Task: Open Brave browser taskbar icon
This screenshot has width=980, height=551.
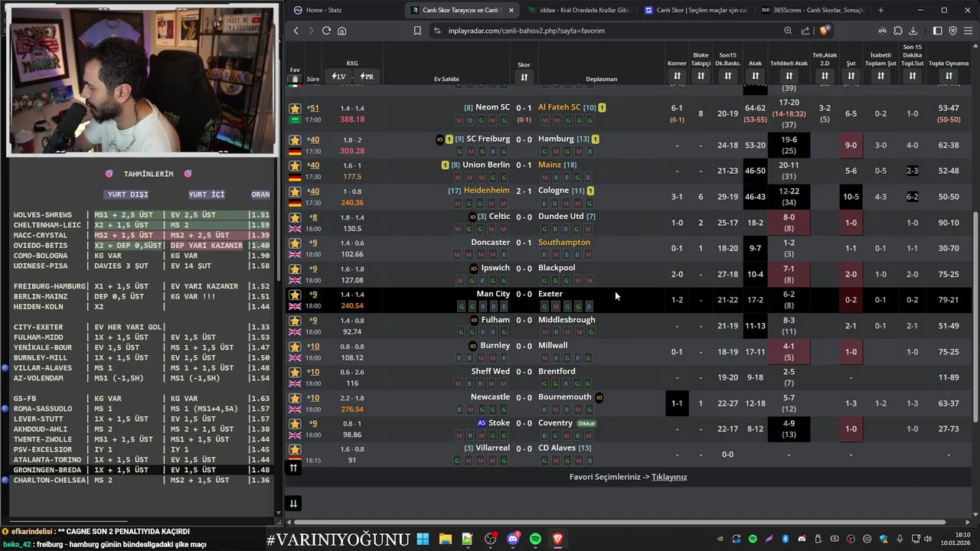Action: pyautogui.click(x=557, y=540)
